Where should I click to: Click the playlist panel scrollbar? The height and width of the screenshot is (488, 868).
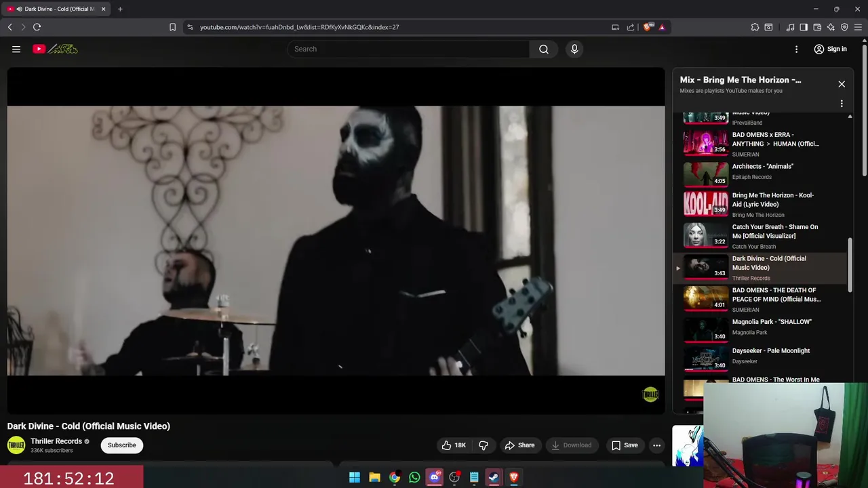coord(850,264)
